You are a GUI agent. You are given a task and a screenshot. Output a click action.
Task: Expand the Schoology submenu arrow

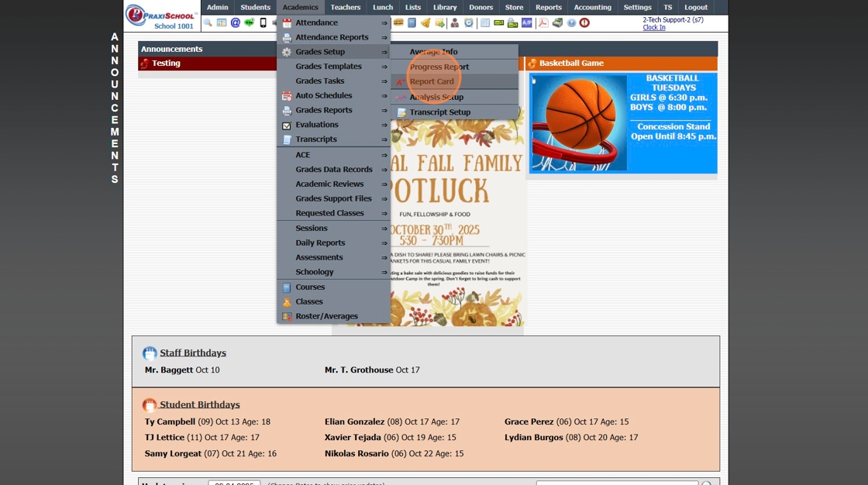point(384,273)
